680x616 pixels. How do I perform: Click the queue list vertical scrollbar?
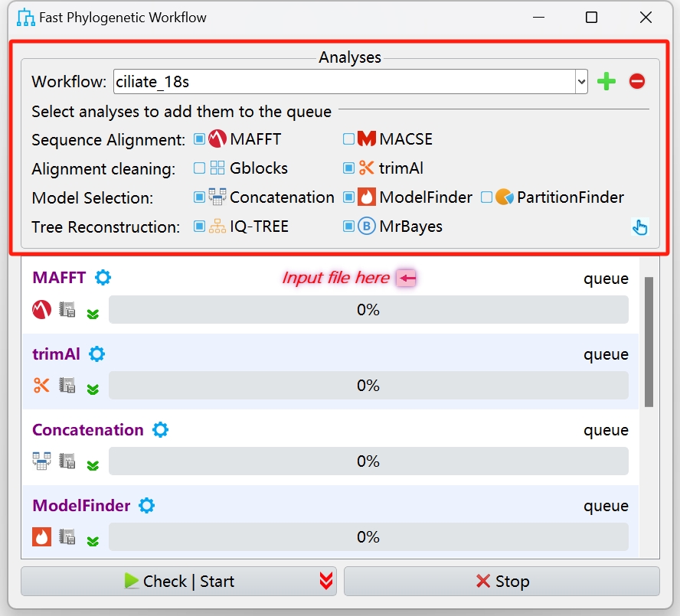coord(649,341)
